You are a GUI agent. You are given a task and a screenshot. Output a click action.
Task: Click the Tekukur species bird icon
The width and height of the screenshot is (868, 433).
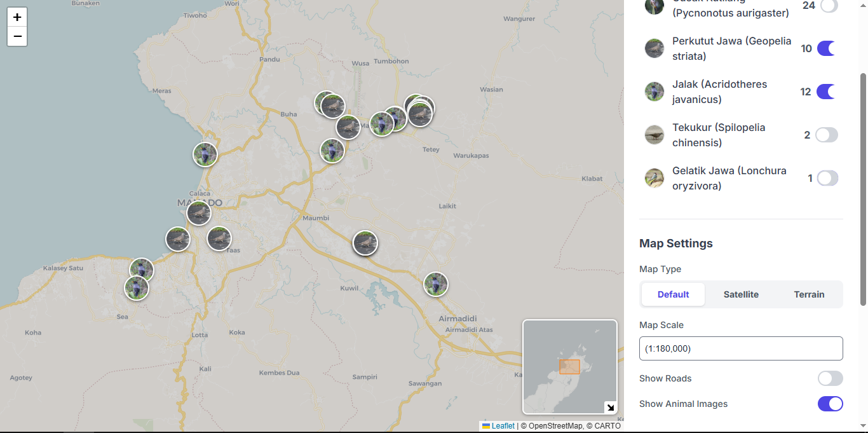tap(654, 135)
